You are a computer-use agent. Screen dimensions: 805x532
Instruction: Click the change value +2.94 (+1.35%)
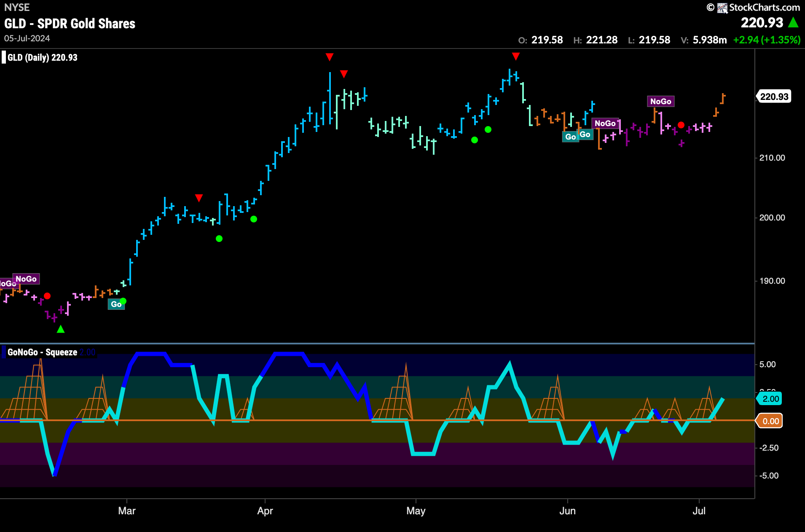click(x=767, y=40)
